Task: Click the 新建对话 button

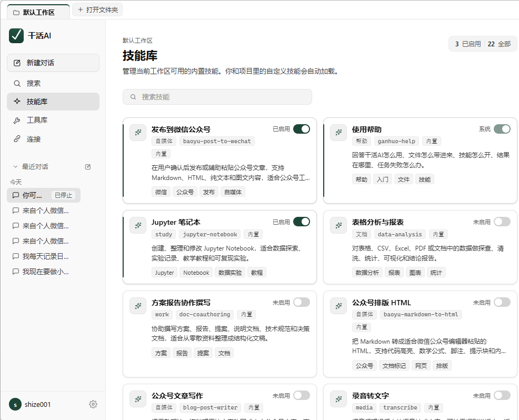Action: 53,63
